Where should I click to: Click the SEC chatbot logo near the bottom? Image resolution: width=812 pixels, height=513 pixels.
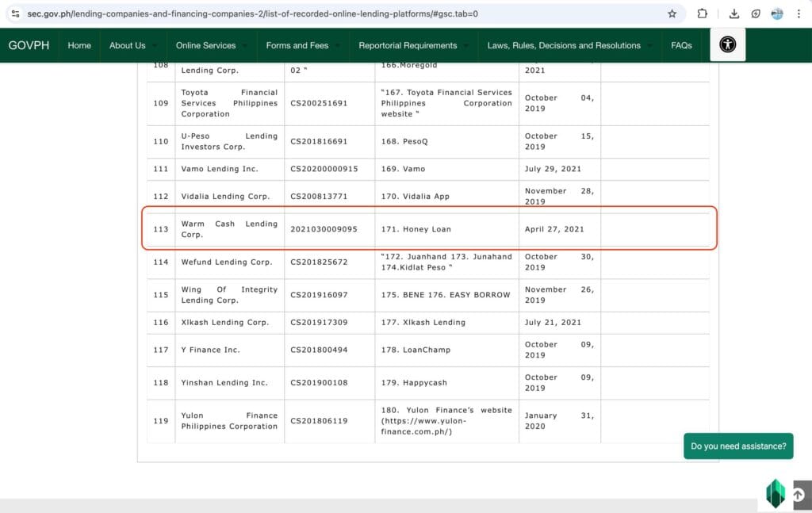776,493
